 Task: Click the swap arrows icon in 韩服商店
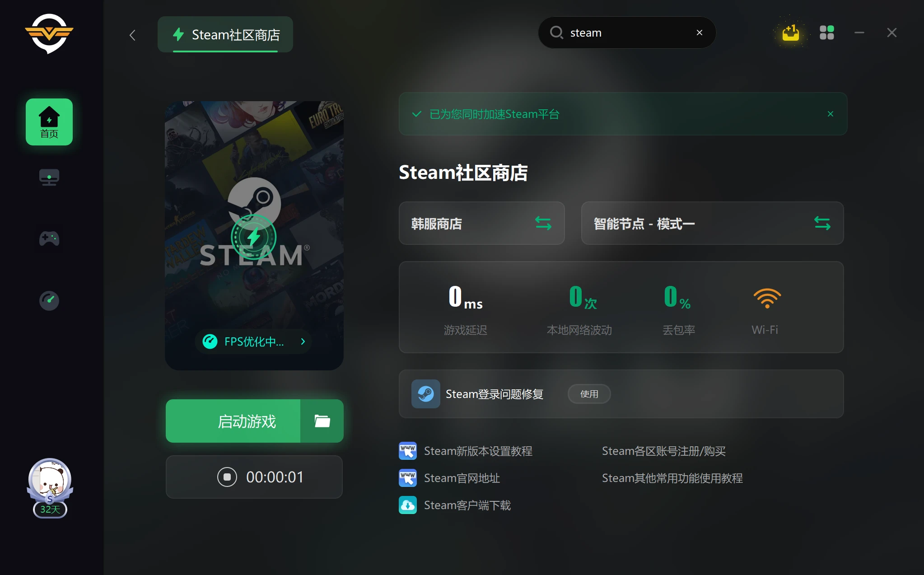(x=543, y=223)
